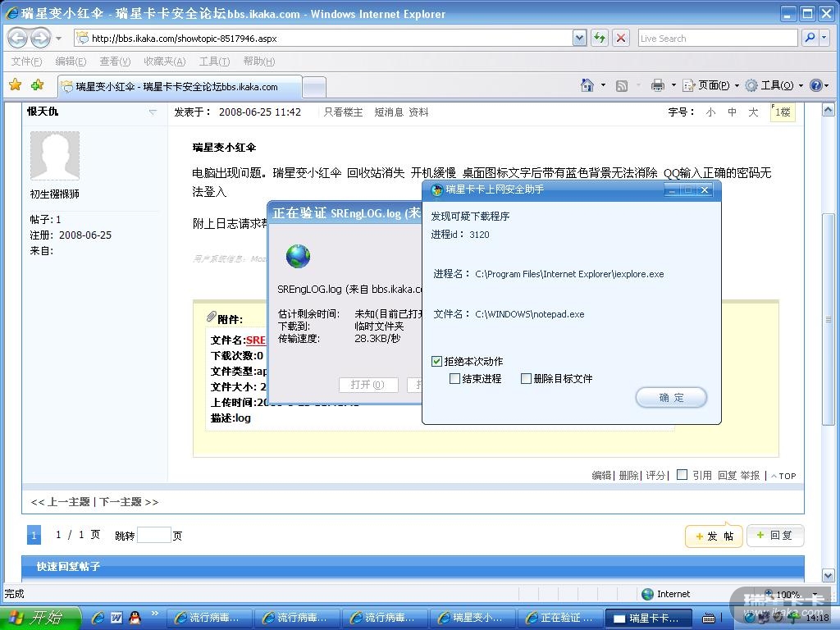Refresh the page using the green arrows icon
This screenshot has height=630, width=840.
[600, 38]
